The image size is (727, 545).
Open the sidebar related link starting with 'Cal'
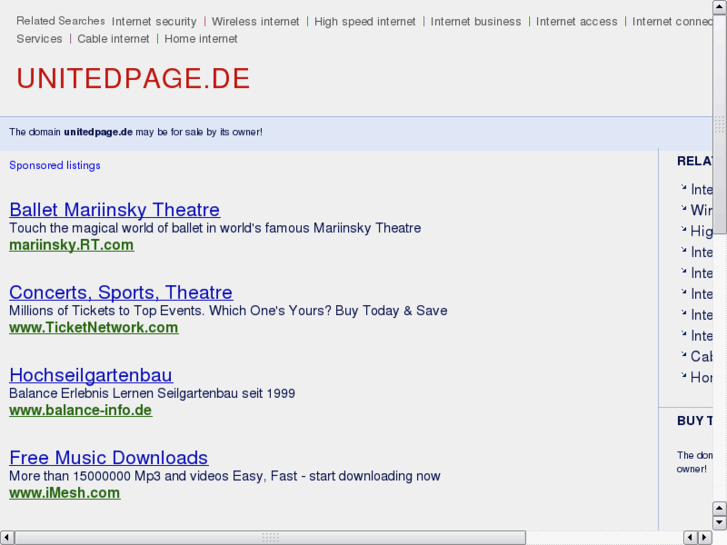701,356
